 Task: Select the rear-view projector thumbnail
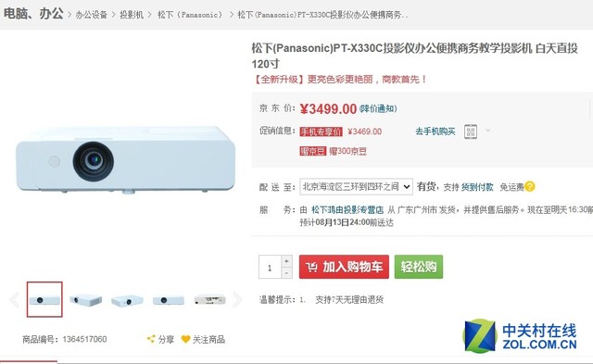210,300
